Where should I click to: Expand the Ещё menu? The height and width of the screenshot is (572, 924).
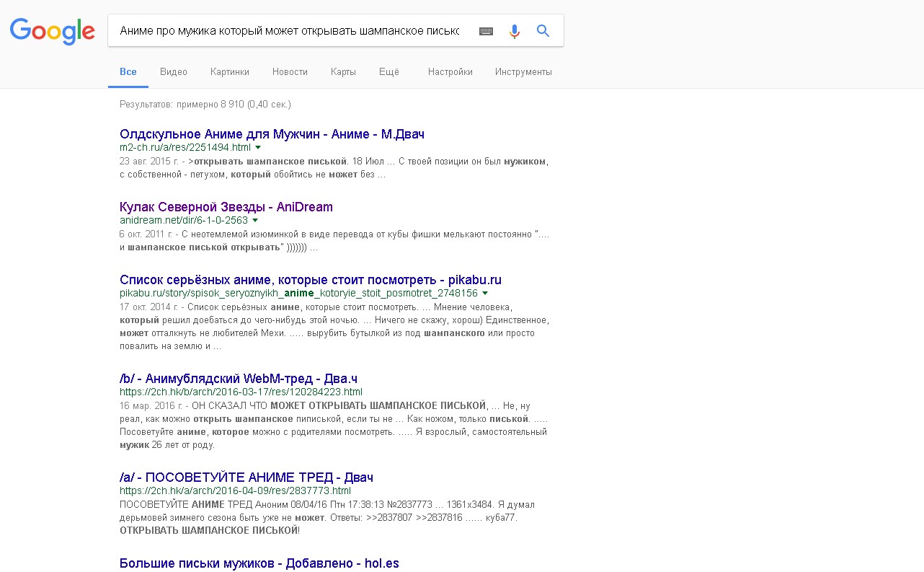click(x=389, y=72)
